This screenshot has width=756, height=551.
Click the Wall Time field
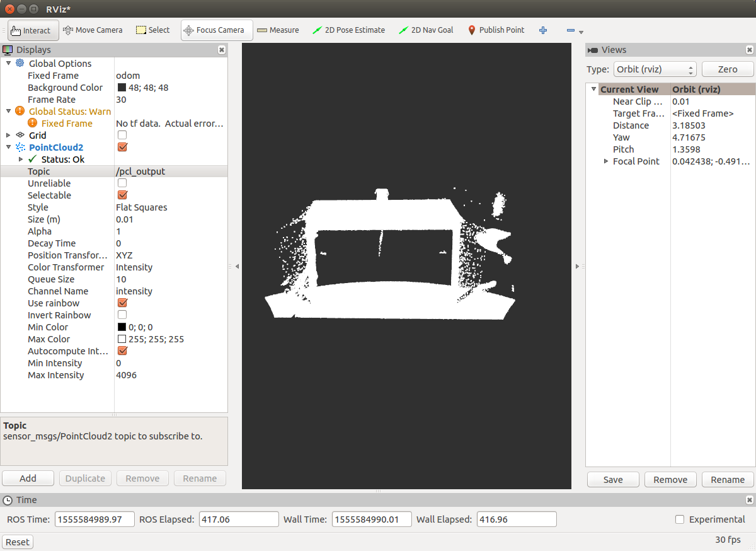pos(372,519)
